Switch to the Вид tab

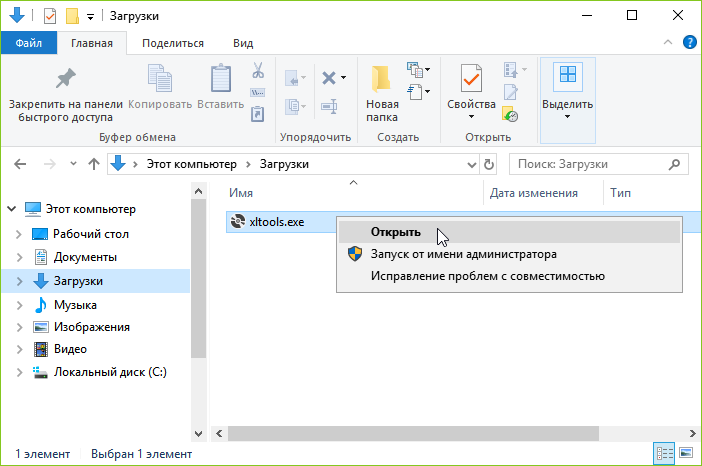(x=243, y=43)
